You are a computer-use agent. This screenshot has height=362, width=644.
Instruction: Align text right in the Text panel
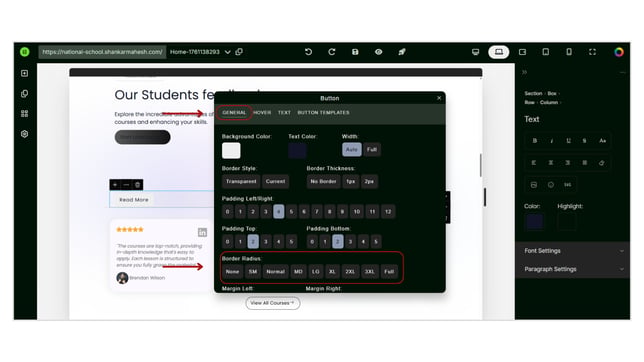coord(568,163)
